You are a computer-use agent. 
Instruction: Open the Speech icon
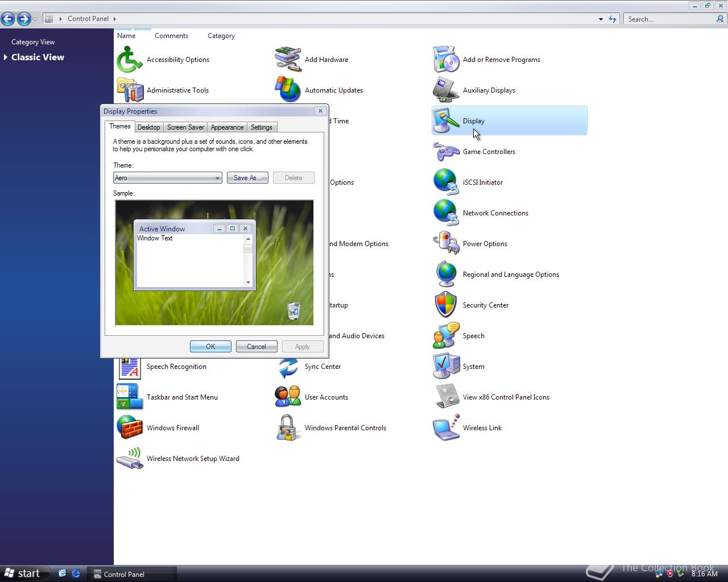pos(446,336)
